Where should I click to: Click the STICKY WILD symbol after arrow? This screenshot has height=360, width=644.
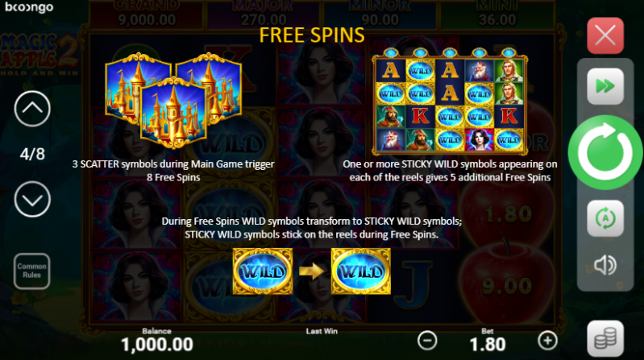click(360, 271)
